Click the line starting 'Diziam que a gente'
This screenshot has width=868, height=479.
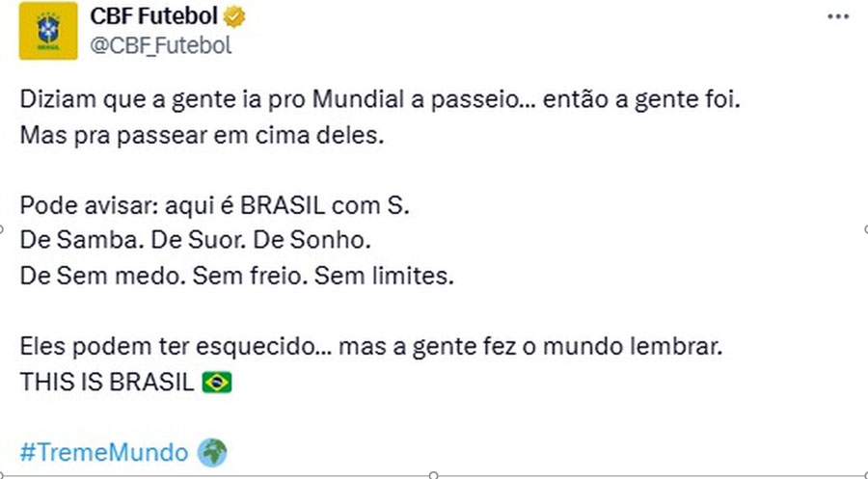pos(380,100)
